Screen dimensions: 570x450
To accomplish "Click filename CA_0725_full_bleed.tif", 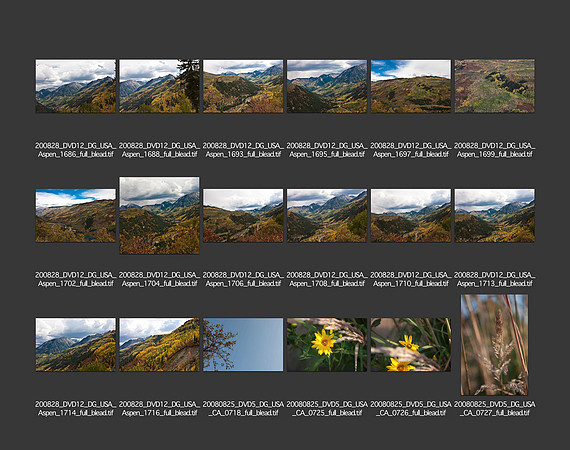I will (x=327, y=409).
